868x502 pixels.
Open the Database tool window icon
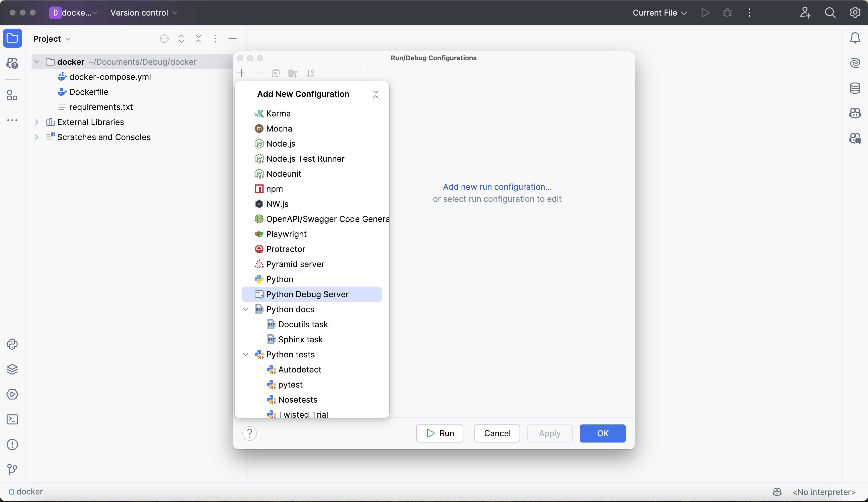(855, 88)
